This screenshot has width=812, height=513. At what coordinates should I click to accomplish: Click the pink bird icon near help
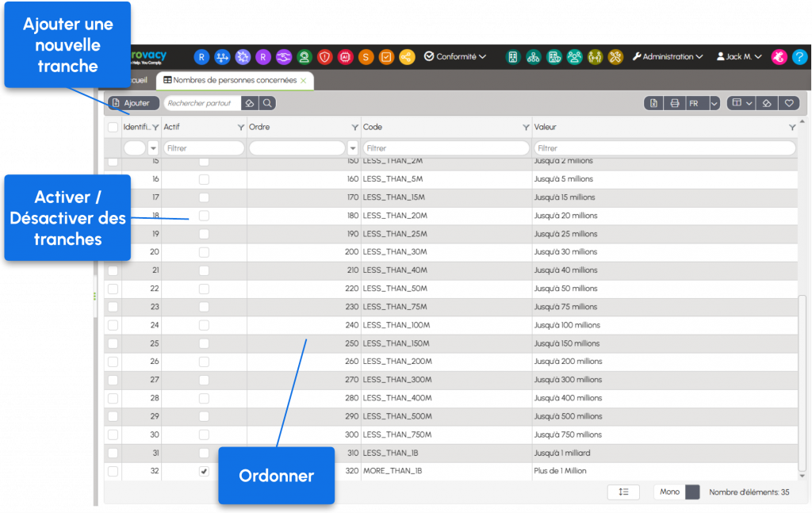[x=779, y=57]
